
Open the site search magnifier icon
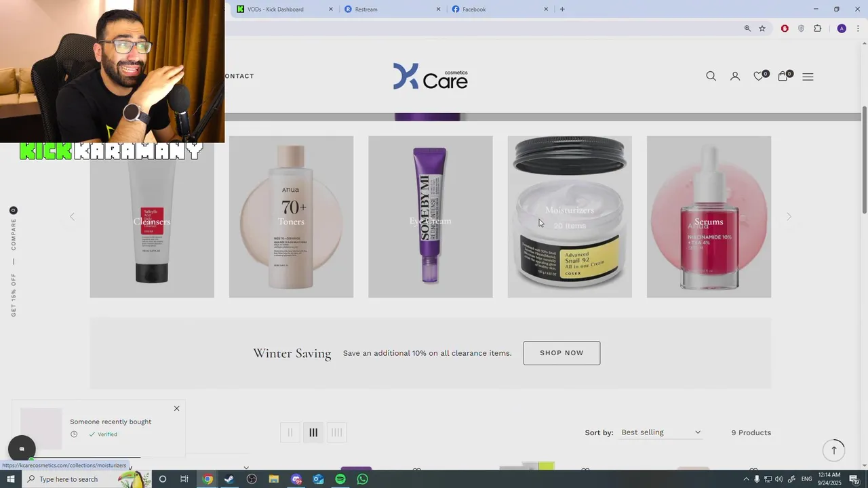pyautogui.click(x=711, y=76)
